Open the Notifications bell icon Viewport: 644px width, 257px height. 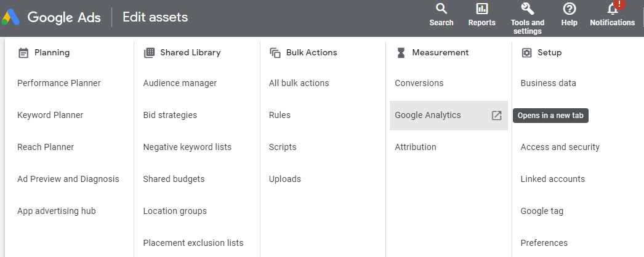613,9
